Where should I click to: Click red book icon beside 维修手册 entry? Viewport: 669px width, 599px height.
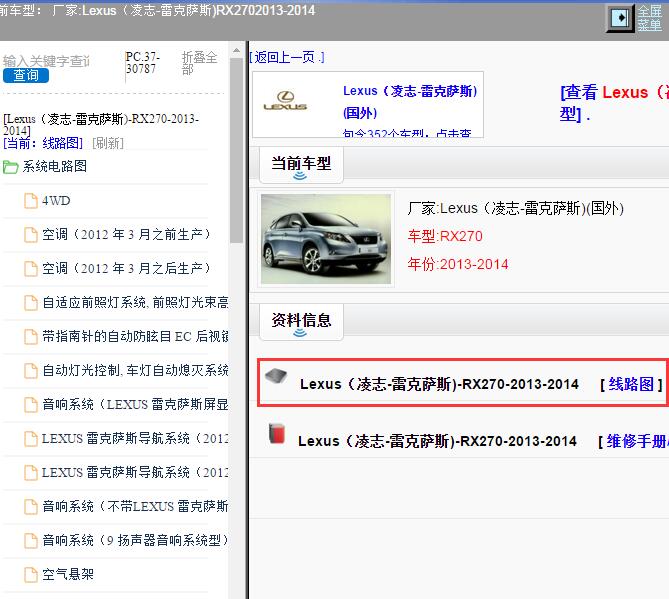(277, 433)
